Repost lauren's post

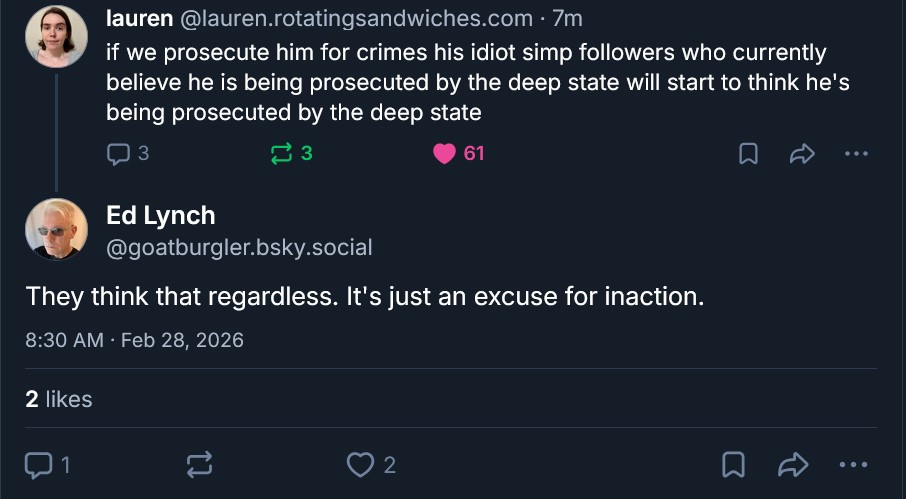(281, 153)
